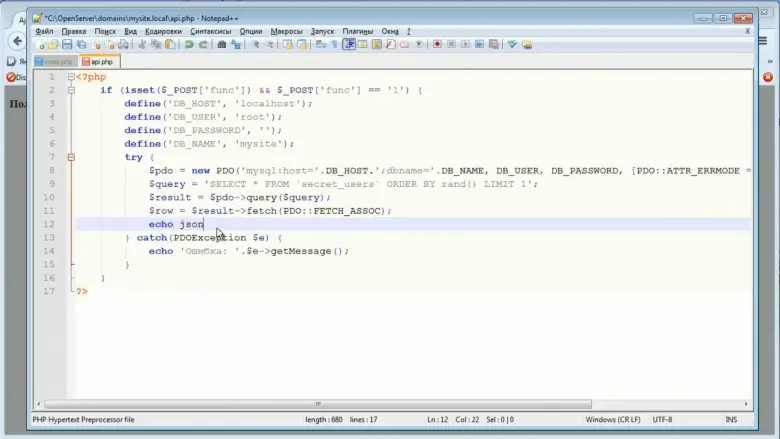This screenshot has height=439, width=780.
Task: Open the Запуск menu
Action: (322, 31)
